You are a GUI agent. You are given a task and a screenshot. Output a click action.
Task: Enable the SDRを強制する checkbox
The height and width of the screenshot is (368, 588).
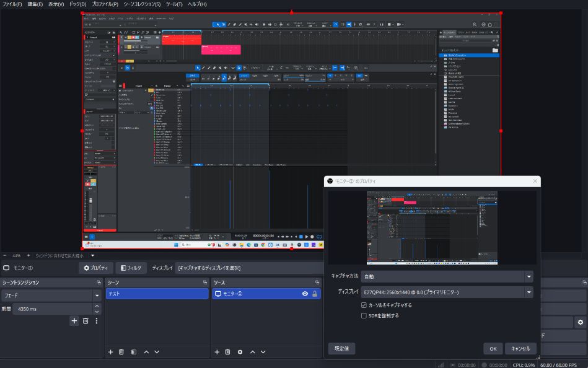coord(364,315)
